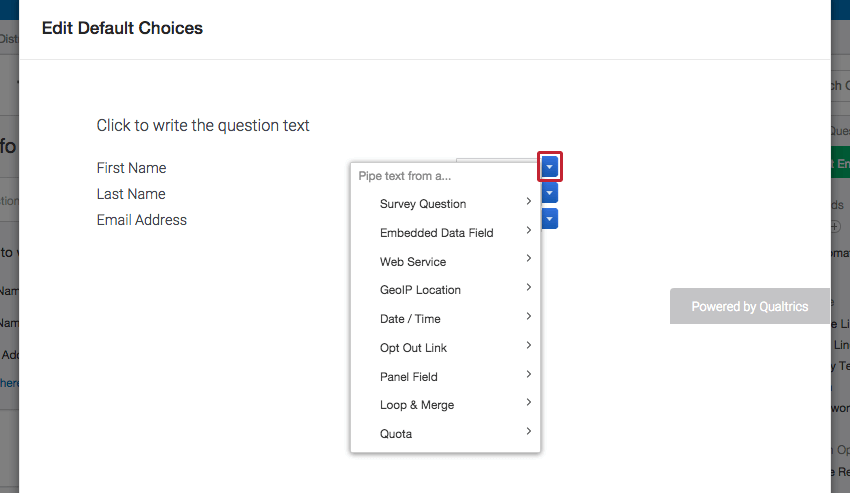Expand the Date / Time submenu chevron
This screenshot has width=850, height=493.
click(528, 317)
